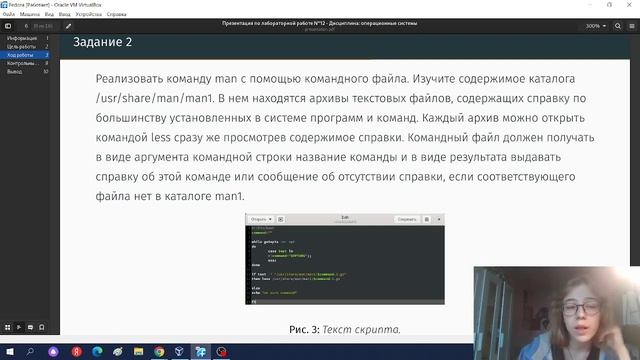Click the 'Задание 2' slide heading

pos(102,42)
